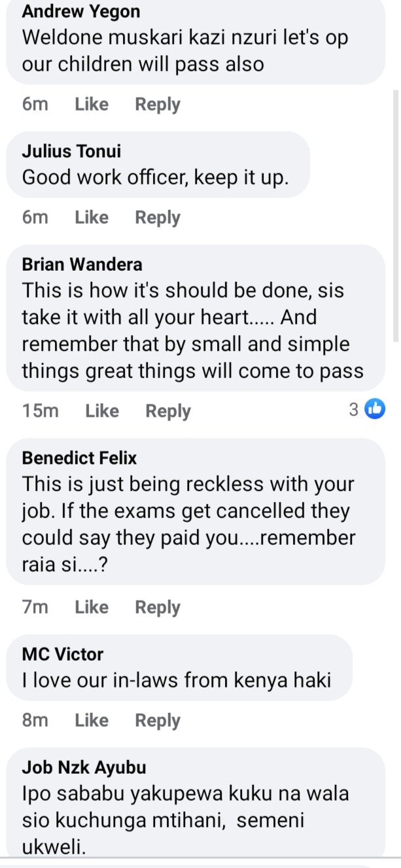The image size is (401, 868).
Task: Open Brian Wandera's profile name
Action: 82,264
